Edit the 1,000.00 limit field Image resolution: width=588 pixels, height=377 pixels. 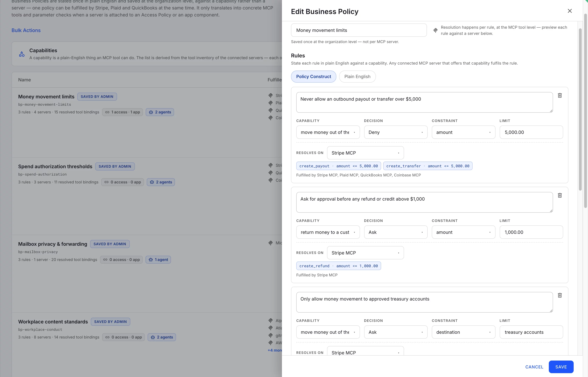click(531, 232)
